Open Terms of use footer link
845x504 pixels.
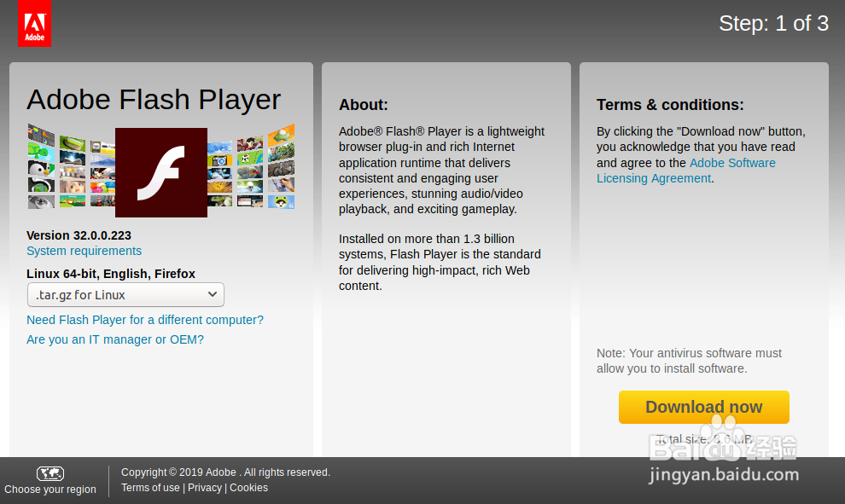[150, 488]
